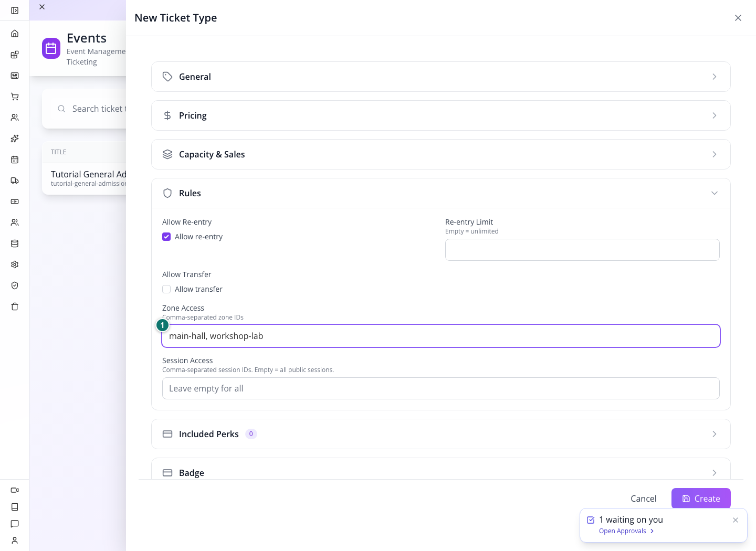Screen dimensions: 756x551
Task: Open the shield check icon in sidebar
Action: point(15,285)
